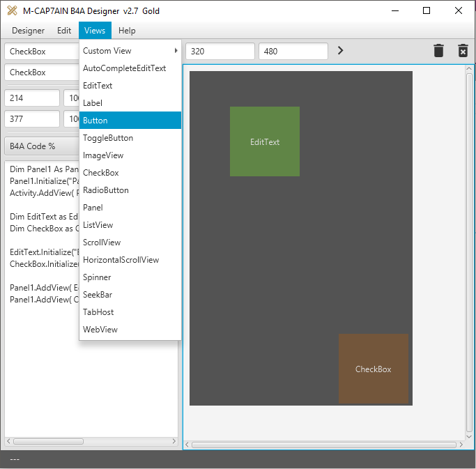Click the app logo in title bar

12,10
